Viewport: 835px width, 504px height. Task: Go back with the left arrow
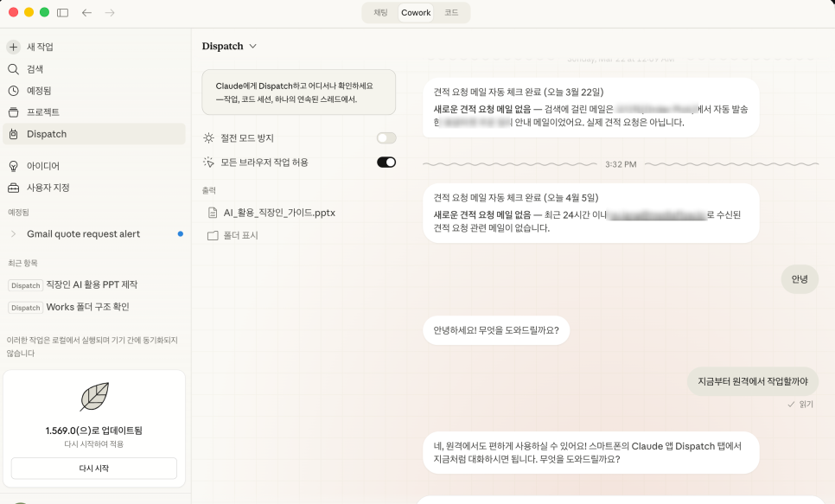click(86, 13)
